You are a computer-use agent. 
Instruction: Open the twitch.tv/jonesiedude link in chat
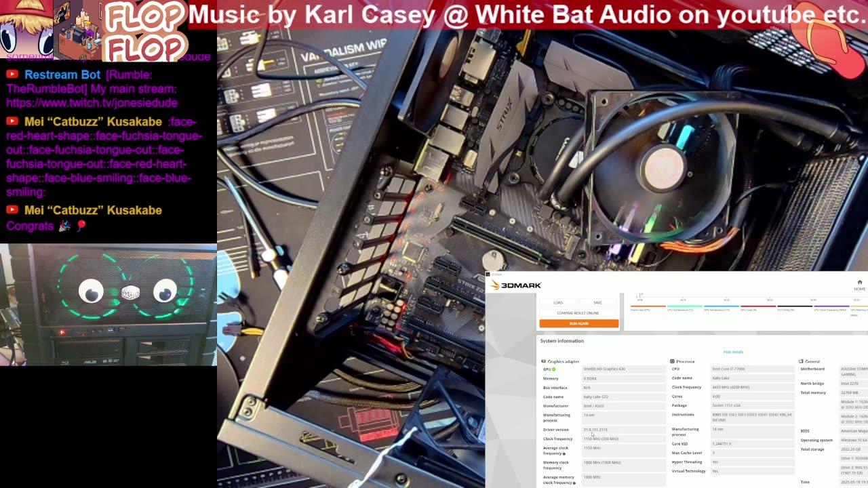click(92, 103)
